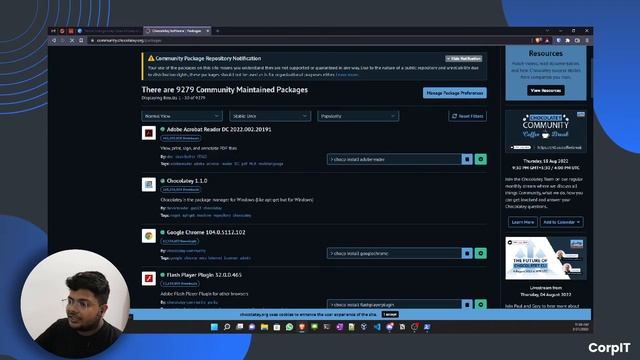Screen dimensions: 640x360
Task: Open Flash Player Plugin 32.0.0.465 link
Action: [204, 275]
